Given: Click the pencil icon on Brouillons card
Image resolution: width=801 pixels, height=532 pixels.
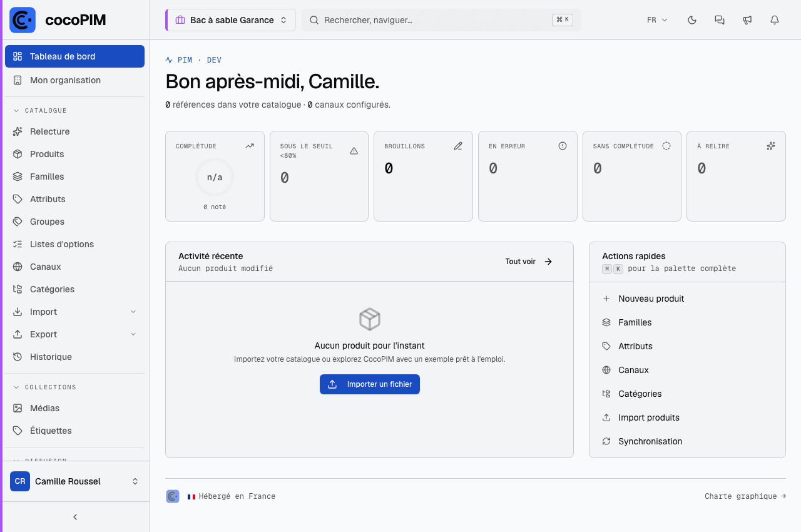Looking at the screenshot, I should tap(458, 146).
